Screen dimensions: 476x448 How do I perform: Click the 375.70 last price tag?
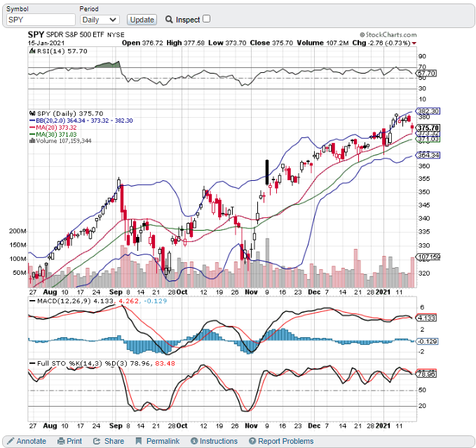428,128
